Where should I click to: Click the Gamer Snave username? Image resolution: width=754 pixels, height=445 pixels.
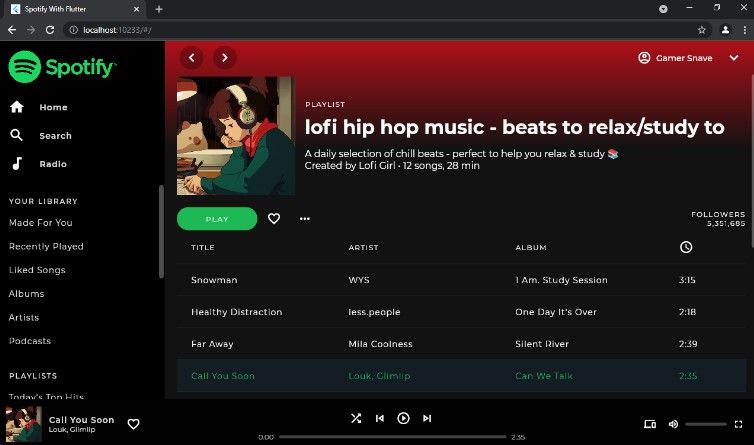(x=684, y=58)
